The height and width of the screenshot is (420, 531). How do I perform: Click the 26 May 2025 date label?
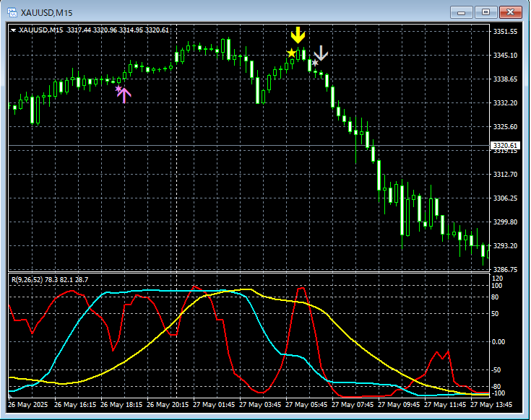click(27, 405)
